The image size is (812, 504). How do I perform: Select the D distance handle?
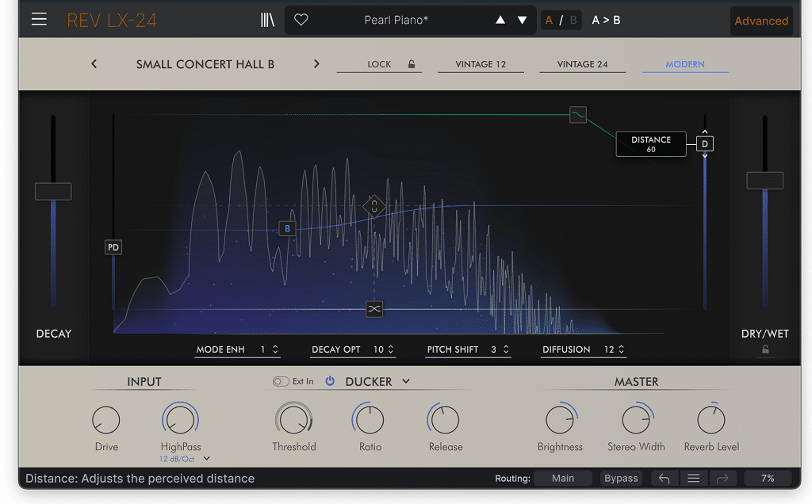[705, 144]
